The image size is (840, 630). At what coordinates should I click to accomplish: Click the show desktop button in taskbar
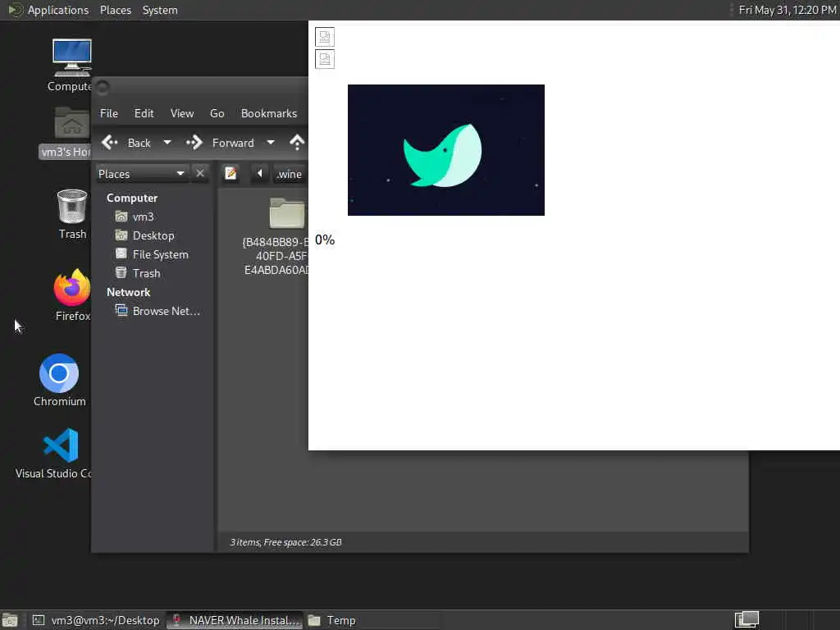click(x=10, y=620)
